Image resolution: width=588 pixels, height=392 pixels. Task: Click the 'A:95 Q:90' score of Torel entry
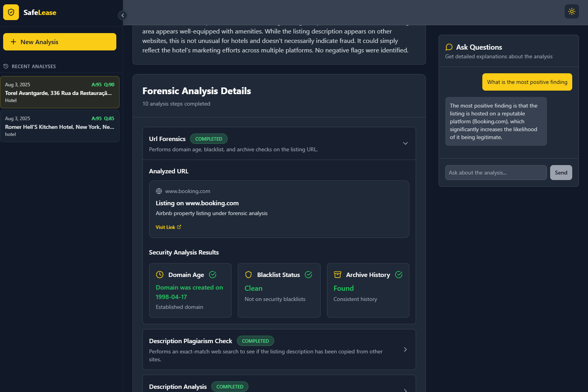click(103, 85)
